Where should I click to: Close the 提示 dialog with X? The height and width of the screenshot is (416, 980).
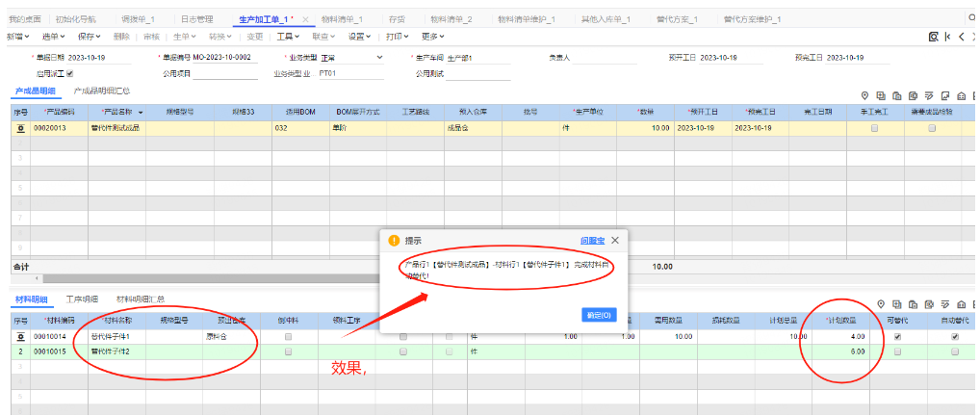pos(615,240)
